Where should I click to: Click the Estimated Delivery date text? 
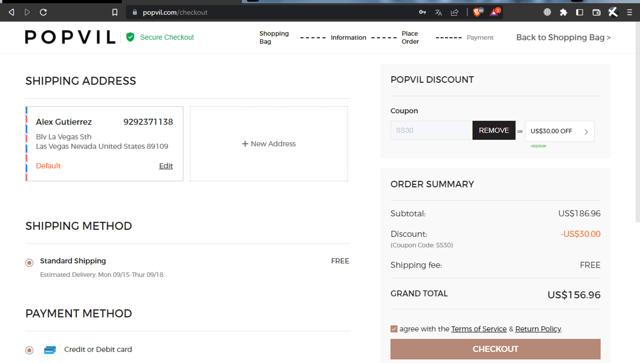tap(102, 275)
